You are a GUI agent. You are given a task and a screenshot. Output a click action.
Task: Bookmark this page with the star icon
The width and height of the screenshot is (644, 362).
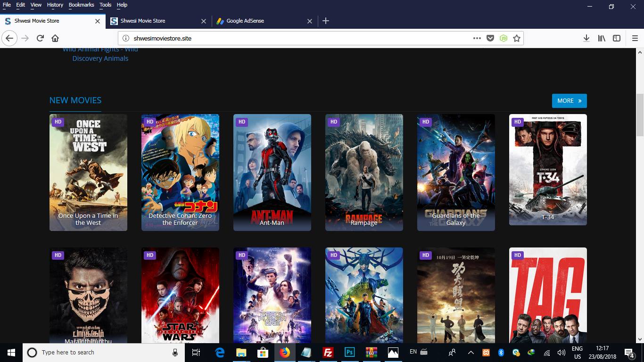pyautogui.click(x=517, y=38)
